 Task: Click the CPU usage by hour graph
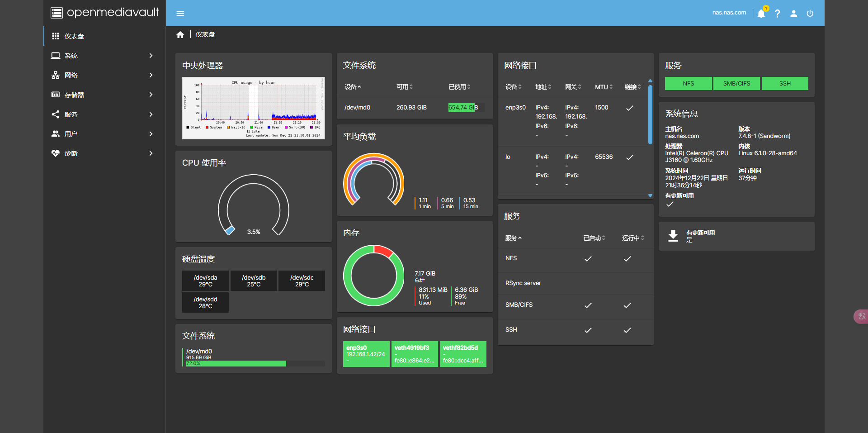point(253,108)
